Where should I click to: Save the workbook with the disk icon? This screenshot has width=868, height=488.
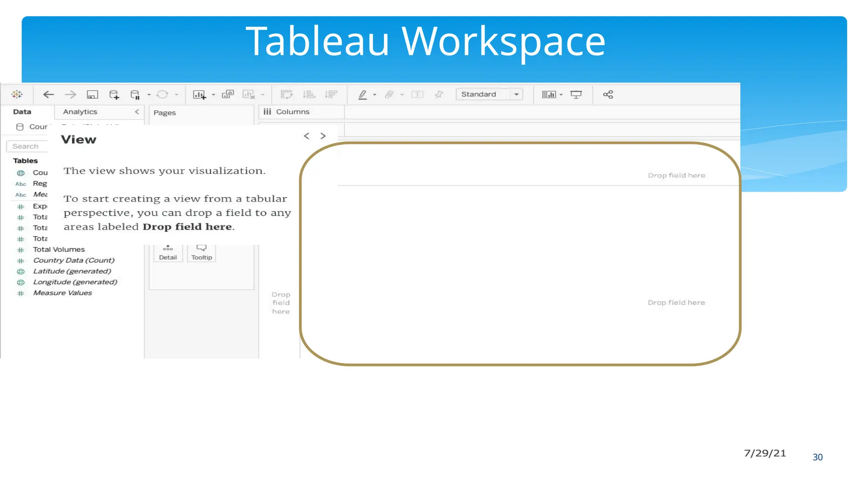92,94
